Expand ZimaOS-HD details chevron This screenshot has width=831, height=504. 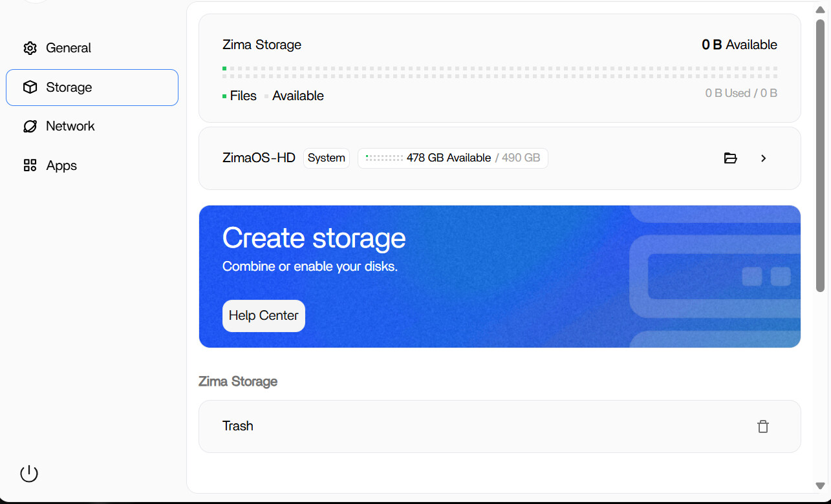coord(764,158)
